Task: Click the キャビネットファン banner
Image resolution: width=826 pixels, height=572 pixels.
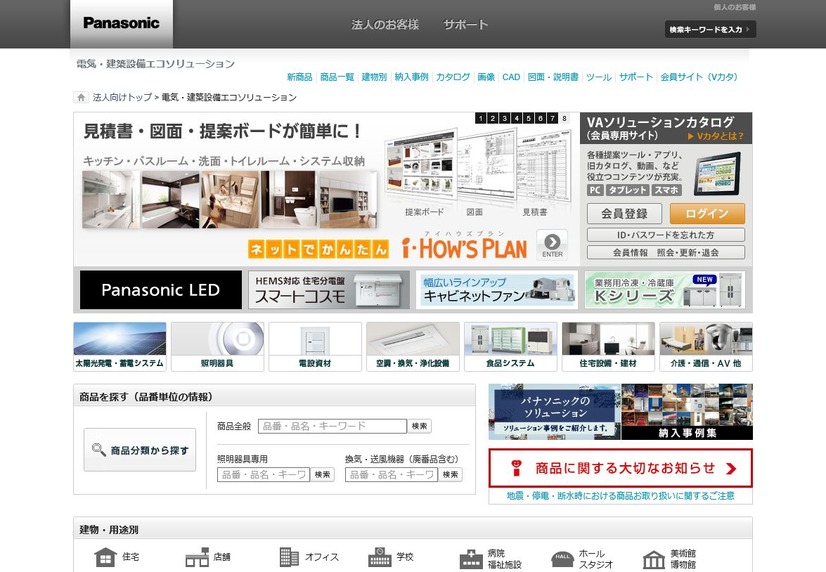Action: [x=497, y=290]
